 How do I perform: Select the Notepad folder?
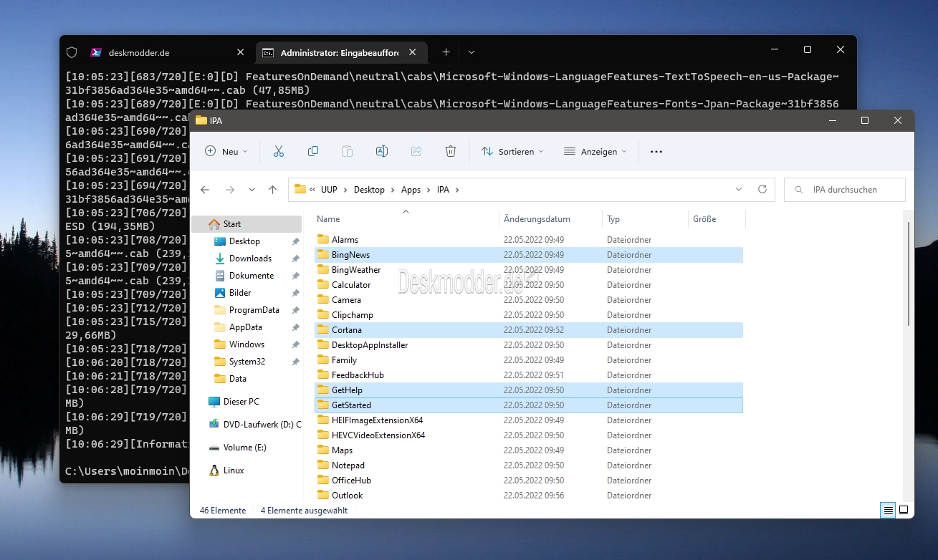coord(348,465)
